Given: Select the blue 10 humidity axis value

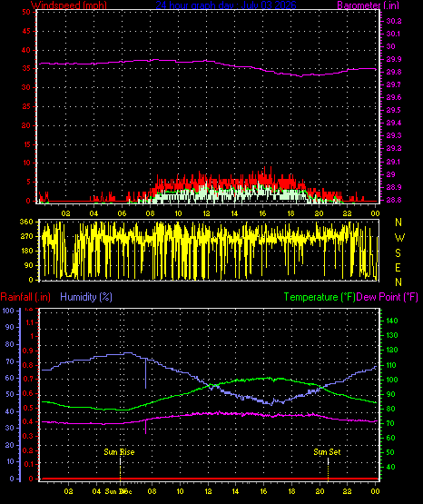Looking at the screenshot, I should 10,461.
